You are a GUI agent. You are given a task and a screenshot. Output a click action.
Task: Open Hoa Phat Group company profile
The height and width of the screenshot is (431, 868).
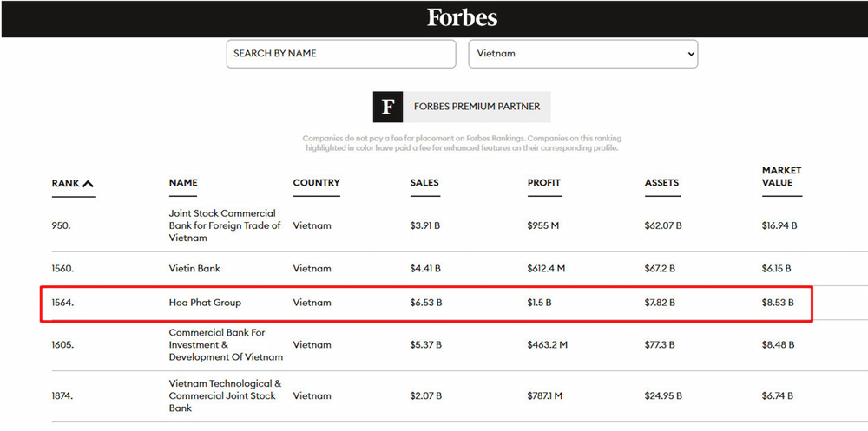point(205,303)
